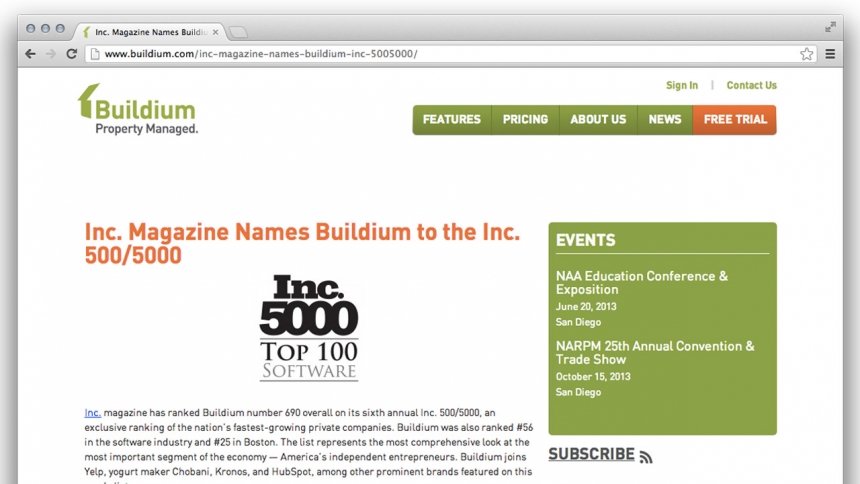Start a Free Trial
Viewport: 860px width, 484px height.
pyautogui.click(x=735, y=120)
